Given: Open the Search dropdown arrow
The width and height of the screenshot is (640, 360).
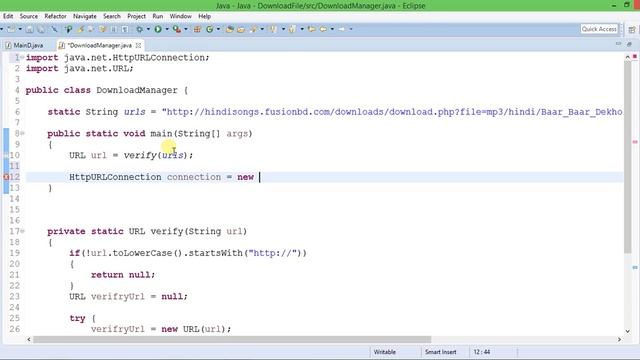Looking at the screenshot, I should click(262, 29).
